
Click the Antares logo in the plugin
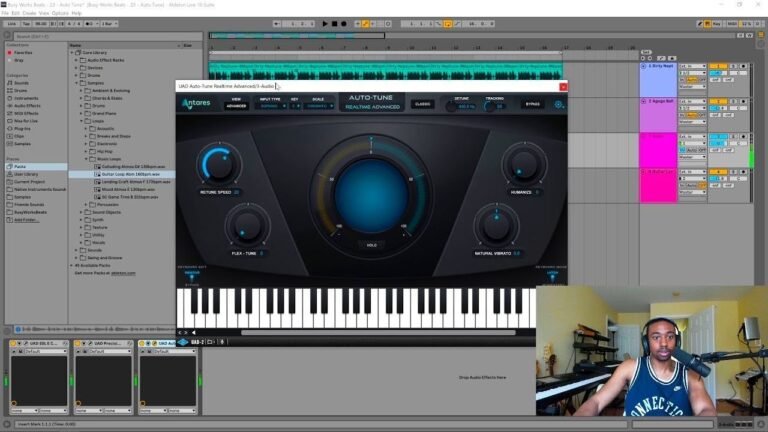[196, 103]
